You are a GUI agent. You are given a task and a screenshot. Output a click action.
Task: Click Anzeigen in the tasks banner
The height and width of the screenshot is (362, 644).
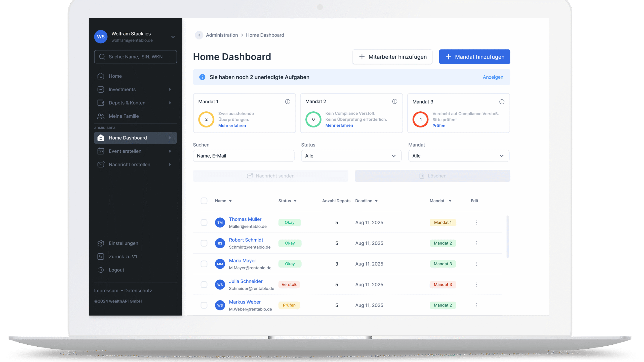point(493,77)
